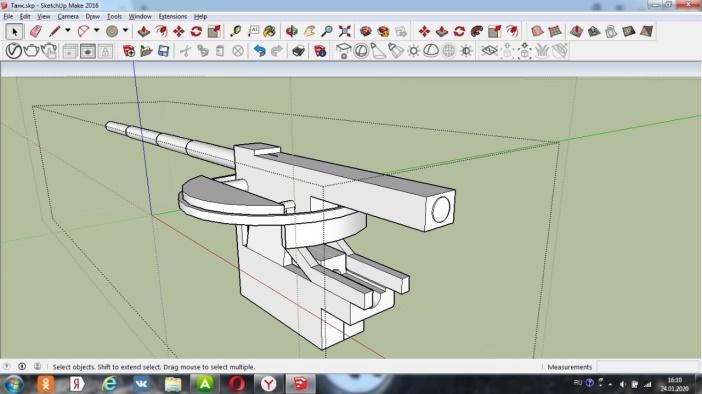Screen dimensions: 702x394
Task: Expand the Arc tool dropdown arrow
Action: [96, 30]
